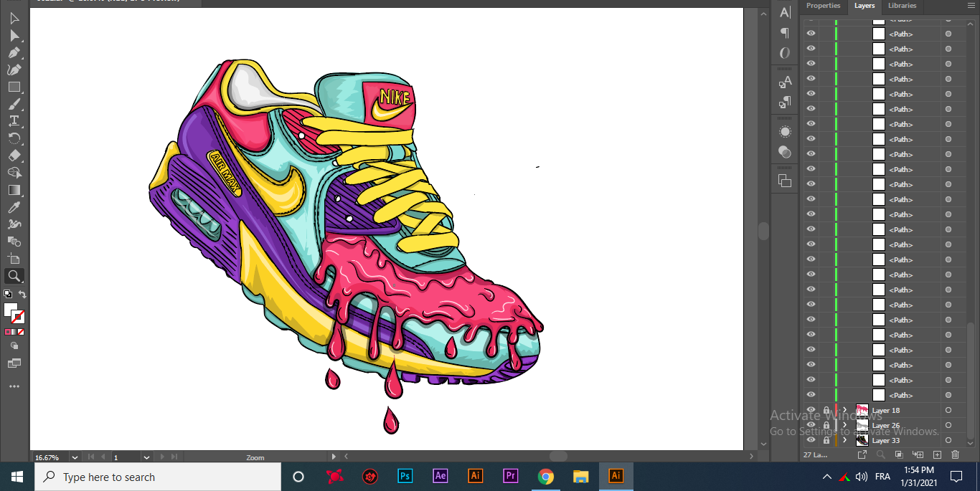Unlock Layer 33 via its lock icon
Image resolution: width=980 pixels, height=491 pixels.
click(826, 441)
